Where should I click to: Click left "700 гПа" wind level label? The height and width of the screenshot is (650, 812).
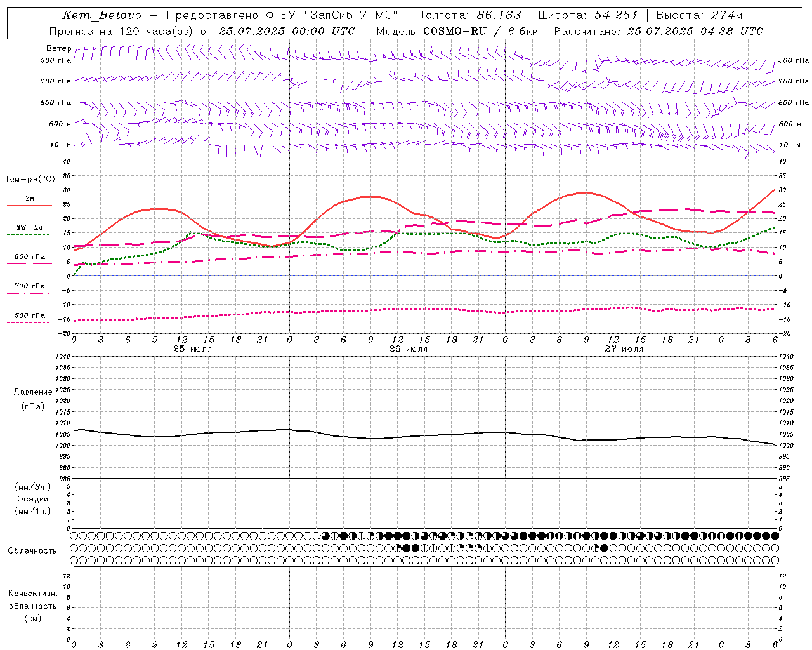[56, 81]
